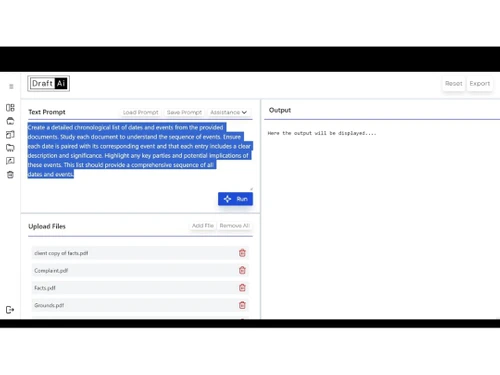Click the Upload Files heading
Image resolution: width=500 pixels, height=375 pixels.
(x=47, y=226)
